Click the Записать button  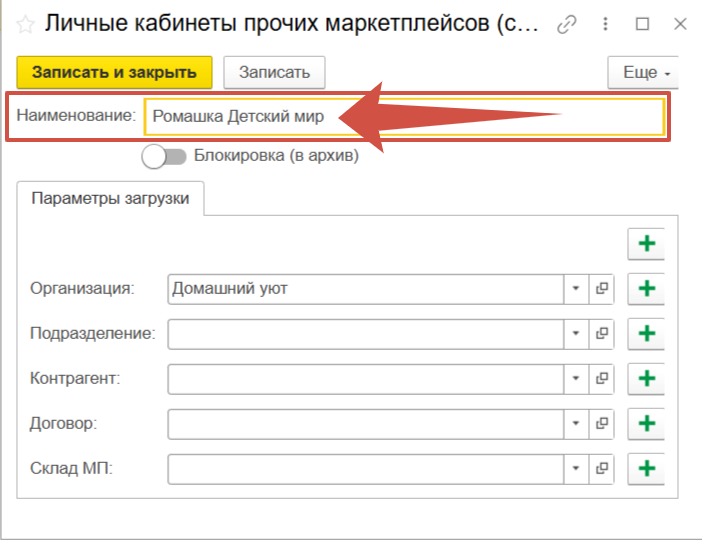[274, 73]
